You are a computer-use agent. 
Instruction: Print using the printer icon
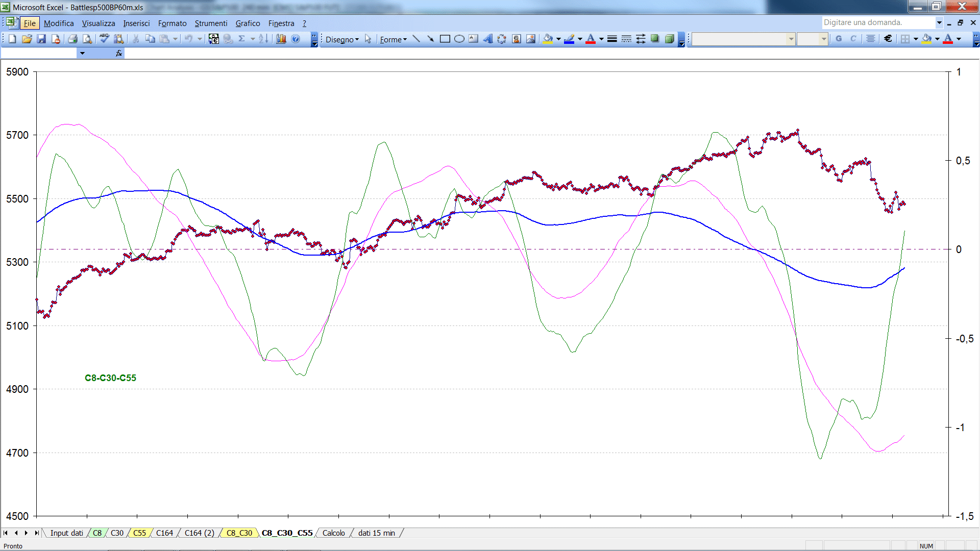72,39
